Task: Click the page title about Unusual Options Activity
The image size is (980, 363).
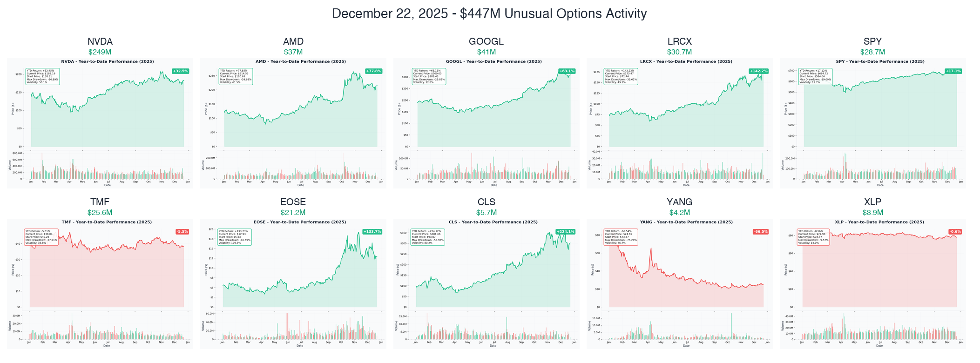Action: tap(489, 13)
